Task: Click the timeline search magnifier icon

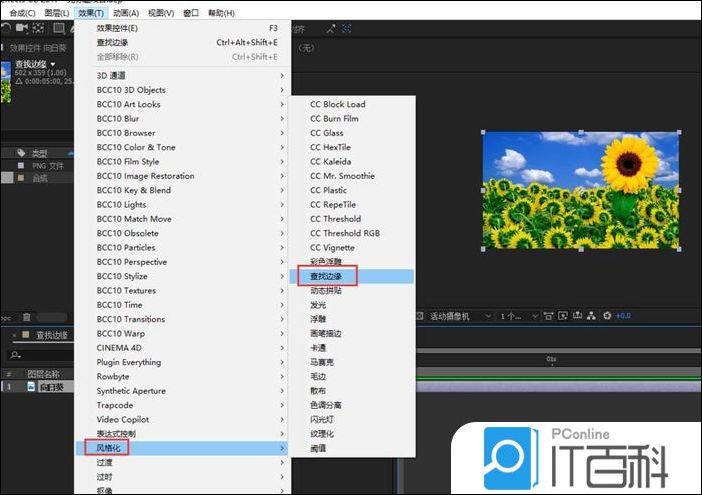Action: tap(15, 355)
